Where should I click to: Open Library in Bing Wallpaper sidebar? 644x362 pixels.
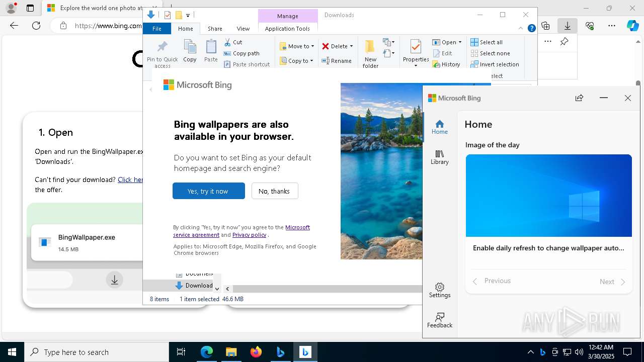tap(439, 157)
